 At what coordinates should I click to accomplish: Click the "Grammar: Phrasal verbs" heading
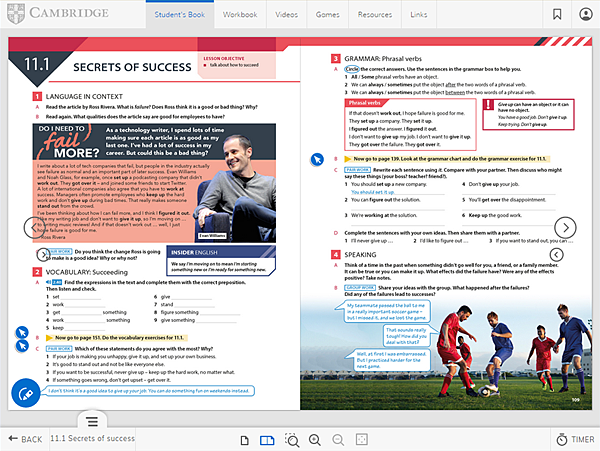pyautogui.click(x=383, y=59)
